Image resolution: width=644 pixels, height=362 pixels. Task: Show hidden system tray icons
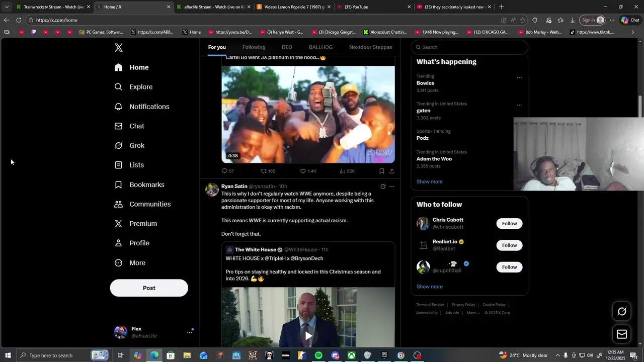coord(557,355)
